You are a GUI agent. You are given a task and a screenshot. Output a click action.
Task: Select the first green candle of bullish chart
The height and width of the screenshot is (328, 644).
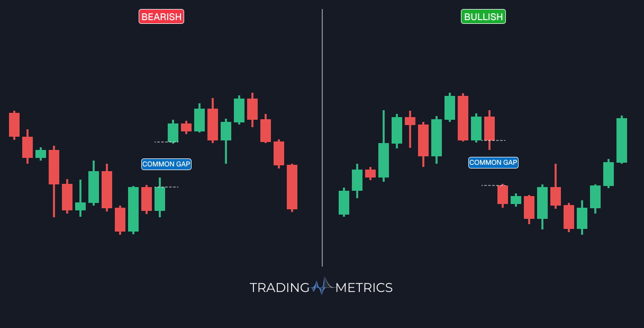(x=344, y=202)
